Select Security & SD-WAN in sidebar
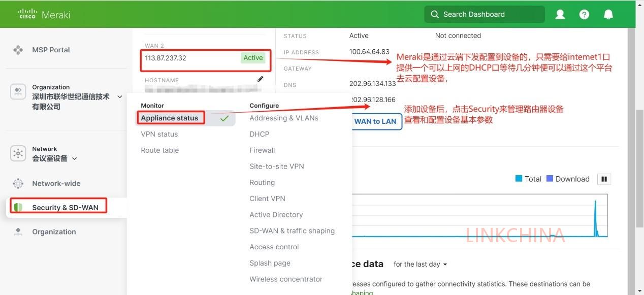Screen dimensions: 644x295 click(x=65, y=207)
